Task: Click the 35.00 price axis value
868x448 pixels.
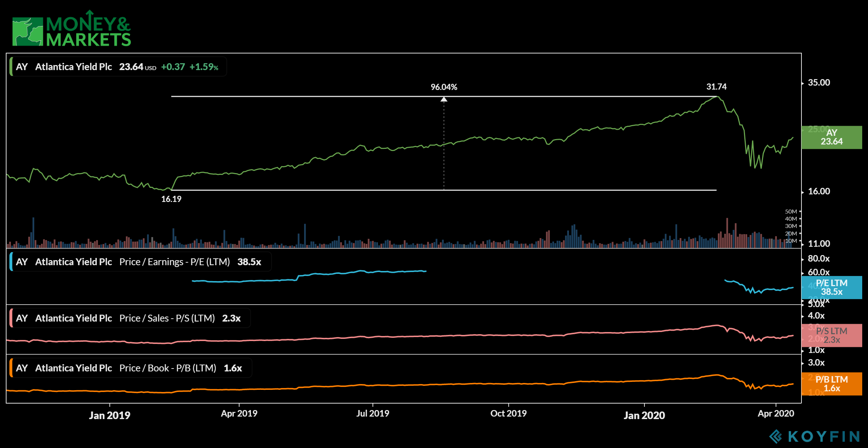Action: 819,83
